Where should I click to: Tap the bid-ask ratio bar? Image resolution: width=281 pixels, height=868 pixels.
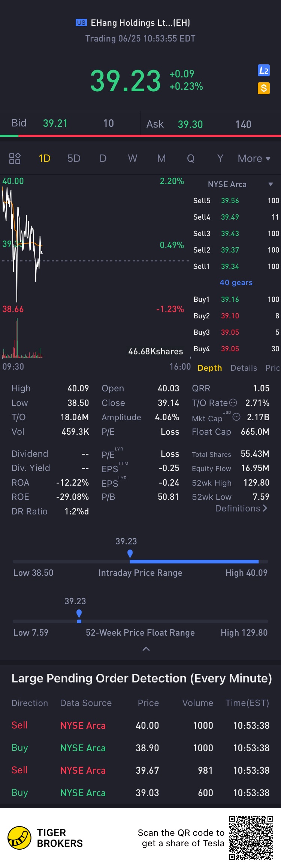(140, 135)
